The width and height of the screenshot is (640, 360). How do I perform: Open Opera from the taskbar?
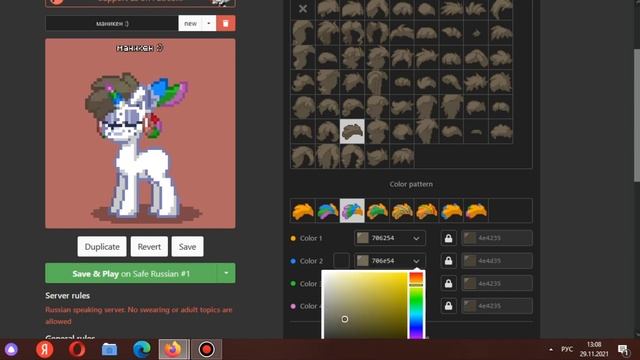[77, 349]
